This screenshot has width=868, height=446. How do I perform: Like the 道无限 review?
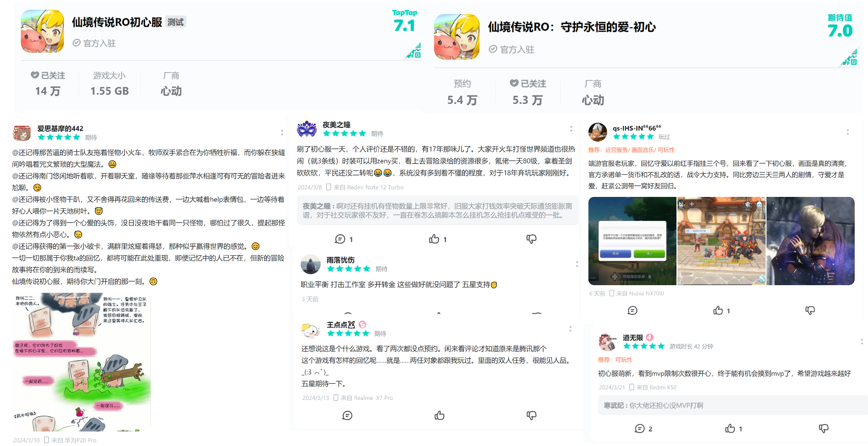pyautogui.click(x=733, y=429)
